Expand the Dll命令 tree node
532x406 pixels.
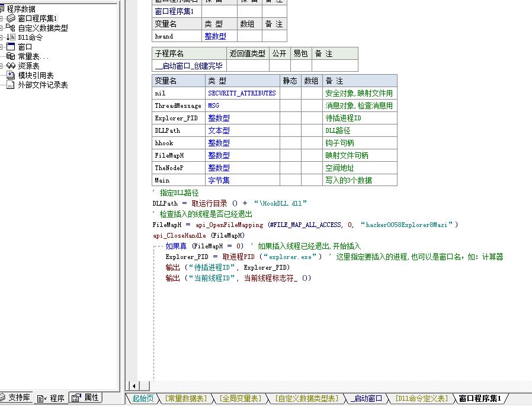[x=1, y=37]
